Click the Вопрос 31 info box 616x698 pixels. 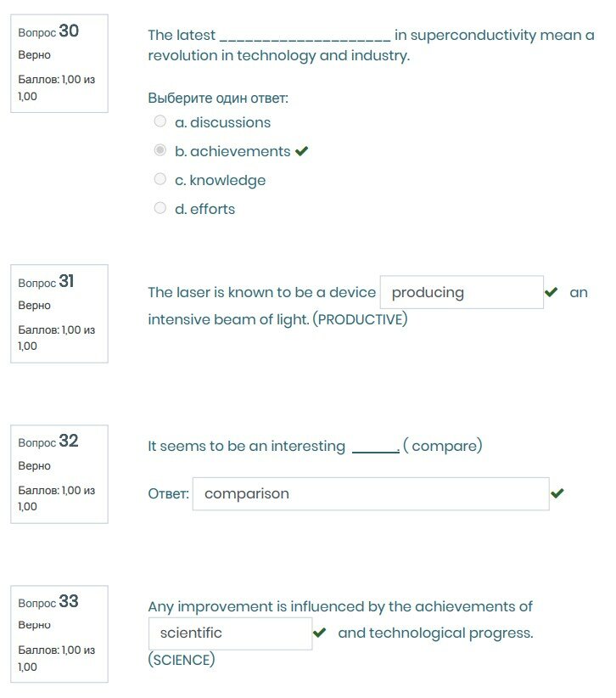coord(59,313)
